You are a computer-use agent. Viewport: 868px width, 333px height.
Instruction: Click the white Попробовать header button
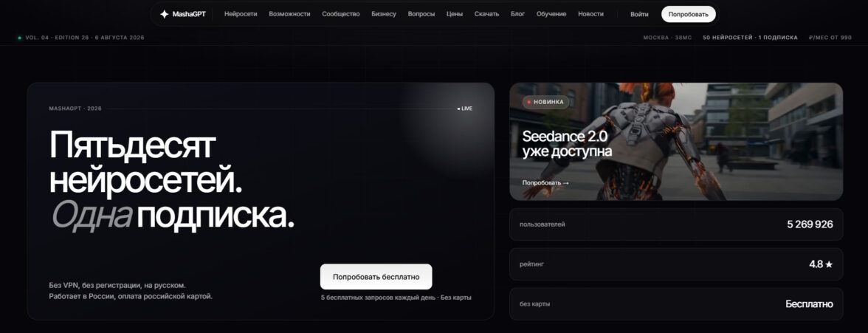click(688, 14)
